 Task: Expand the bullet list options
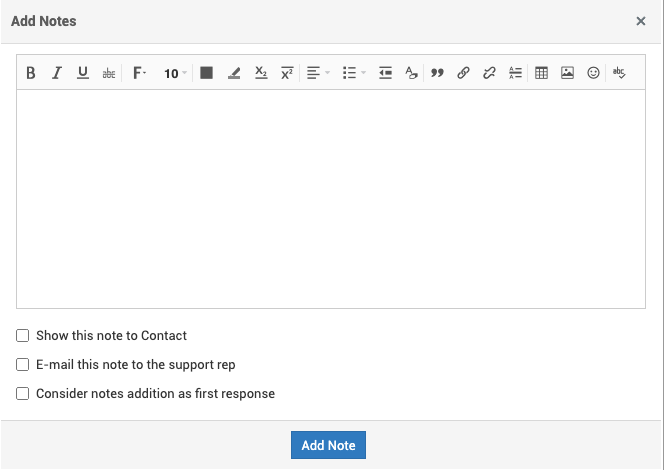click(x=354, y=73)
